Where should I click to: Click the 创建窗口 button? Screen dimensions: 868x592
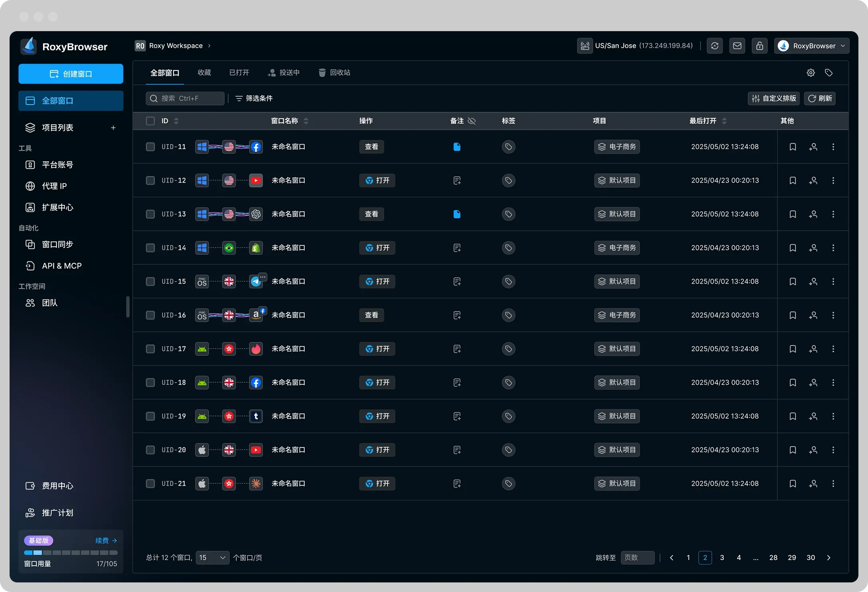coord(71,74)
